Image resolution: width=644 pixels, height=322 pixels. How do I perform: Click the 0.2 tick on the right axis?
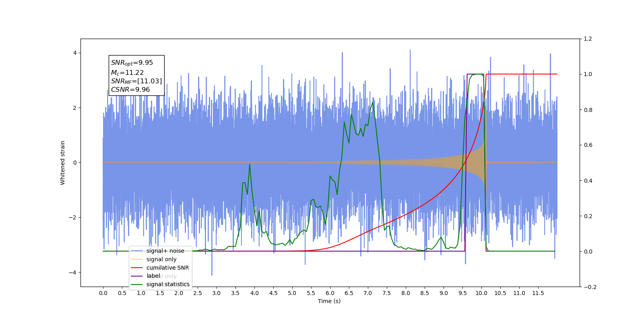pos(588,216)
